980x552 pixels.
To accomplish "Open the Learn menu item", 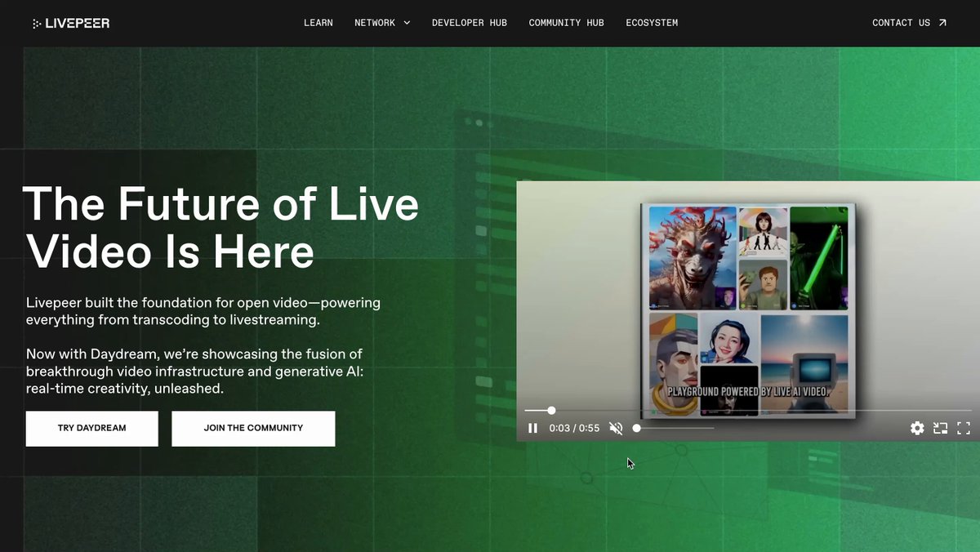I will [x=318, y=23].
